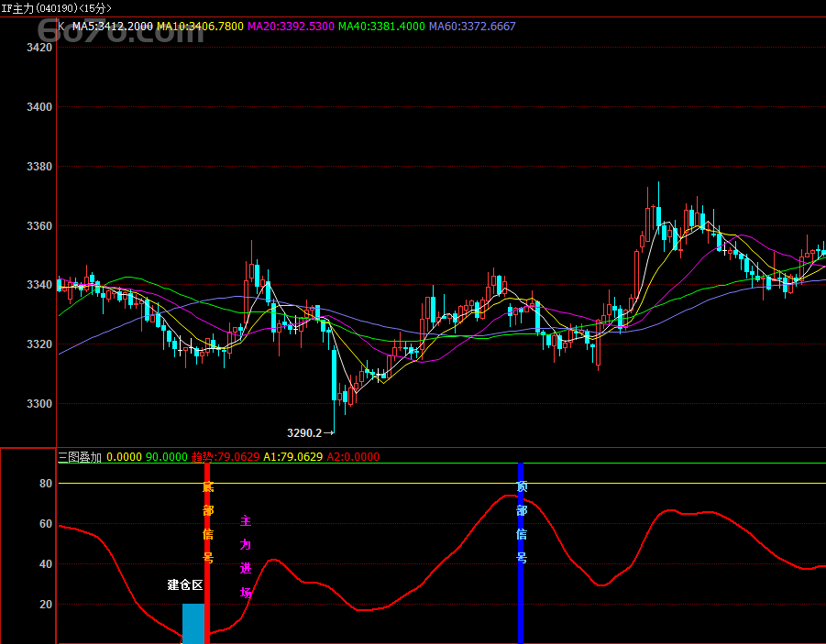This screenshot has height=644, width=826.
Task: Click the 3290.2 low price annotation
Action: point(310,432)
